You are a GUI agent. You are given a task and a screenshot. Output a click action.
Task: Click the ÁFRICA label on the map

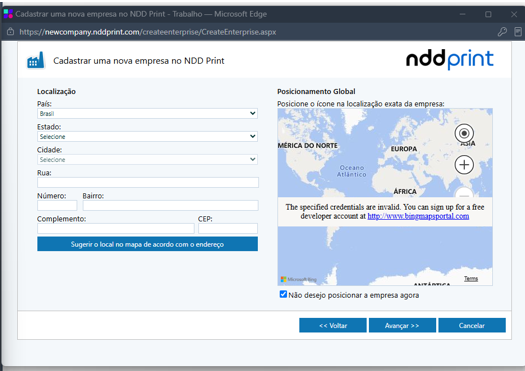coord(405,192)
